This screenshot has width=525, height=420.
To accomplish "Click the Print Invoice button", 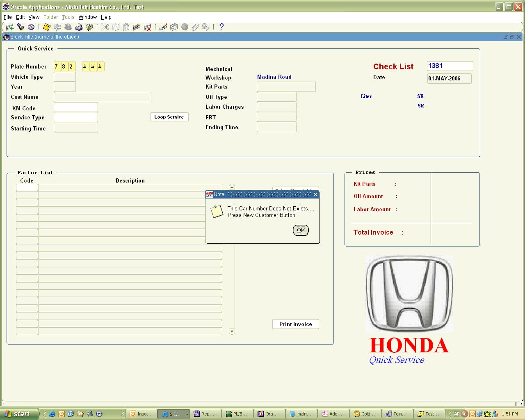I will click(x=295, y=324).
